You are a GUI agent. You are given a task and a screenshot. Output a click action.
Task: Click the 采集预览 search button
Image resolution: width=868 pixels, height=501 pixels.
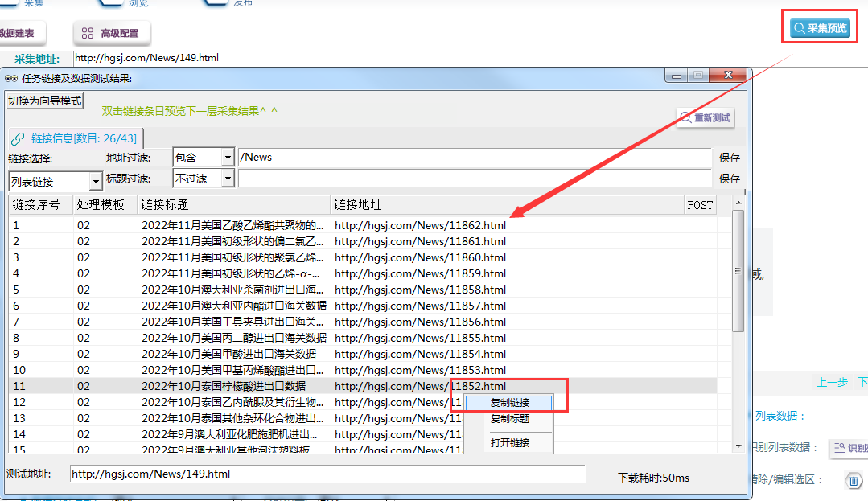[821, 28]
